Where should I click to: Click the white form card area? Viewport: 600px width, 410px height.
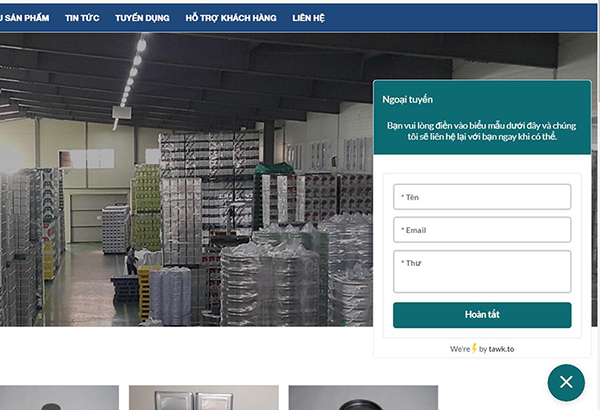pos(482,256)
